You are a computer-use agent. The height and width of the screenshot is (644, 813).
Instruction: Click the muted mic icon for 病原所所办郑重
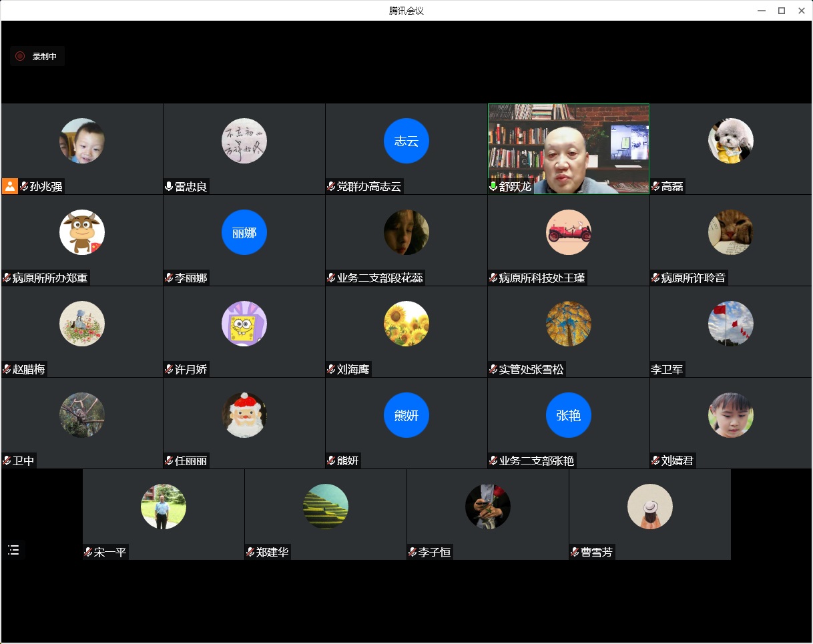(x=7, y=278)
